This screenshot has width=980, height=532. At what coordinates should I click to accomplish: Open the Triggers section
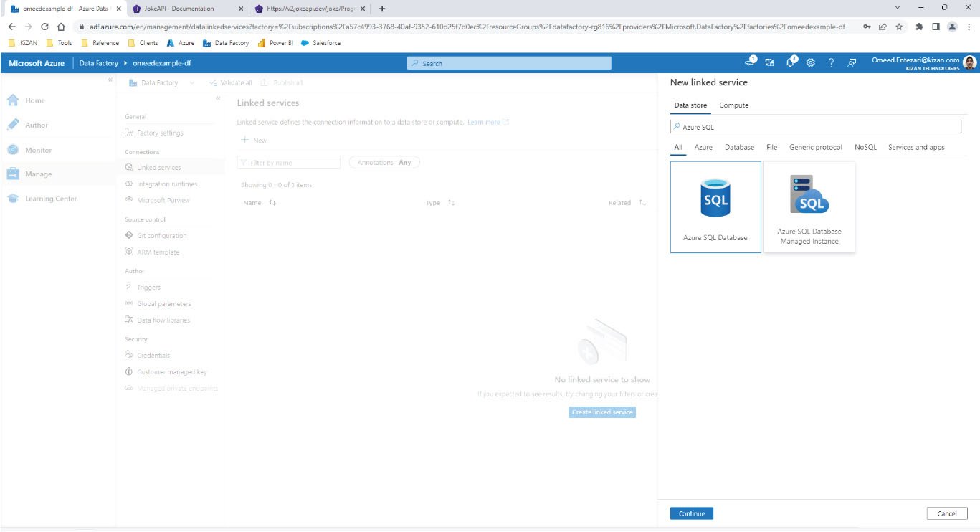(x=148, y=287)
